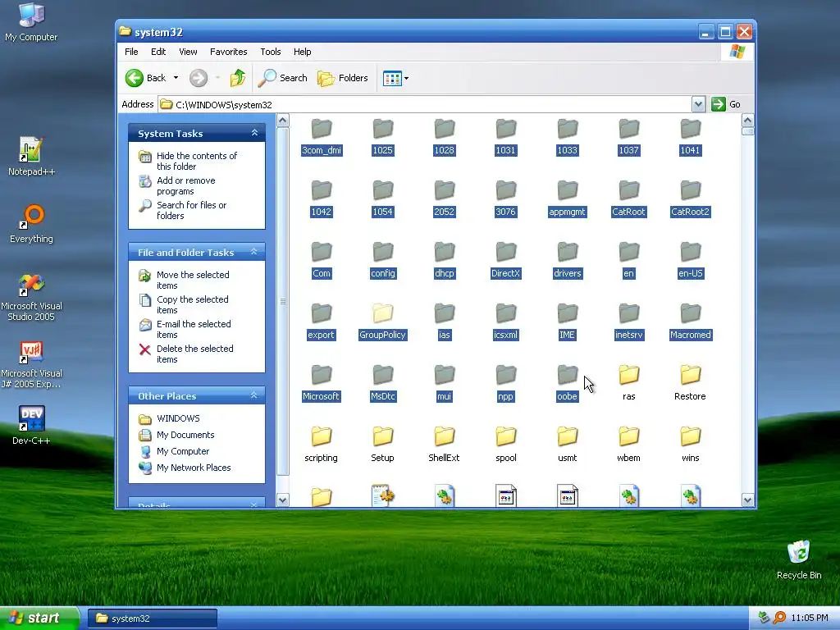Screen dimensions: 840x630
Task: Click the Go button
Action: pos(726,104)
